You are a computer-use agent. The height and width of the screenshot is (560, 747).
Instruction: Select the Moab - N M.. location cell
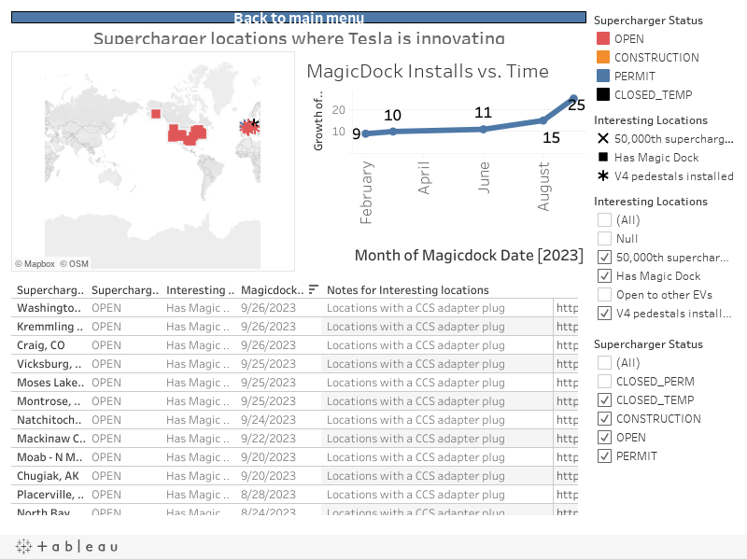point(49,457)
